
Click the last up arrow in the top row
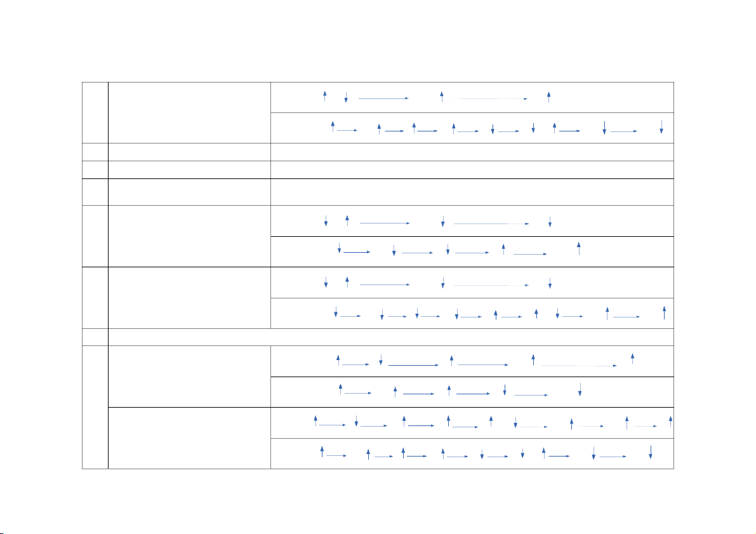[549, 97]
